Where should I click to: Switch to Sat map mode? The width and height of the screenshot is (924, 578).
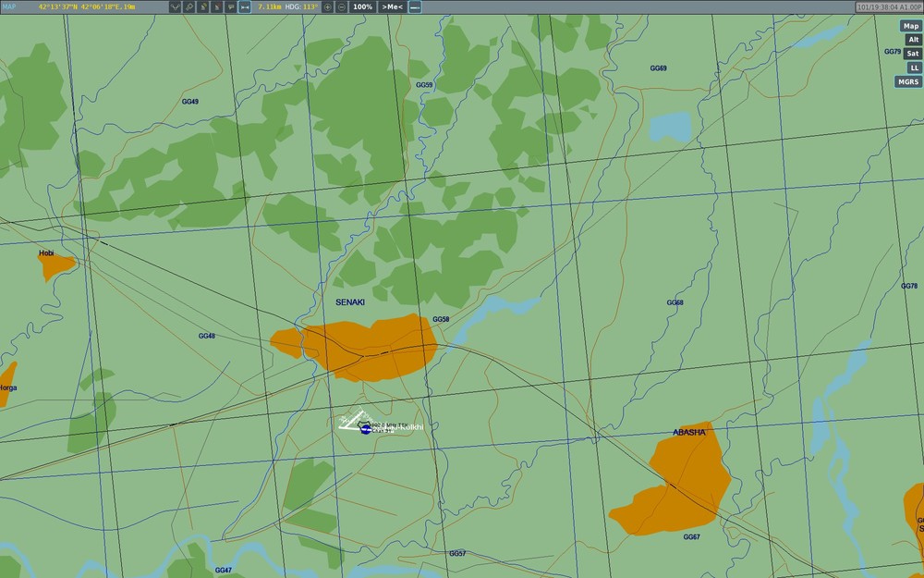[x=913, y=54]
